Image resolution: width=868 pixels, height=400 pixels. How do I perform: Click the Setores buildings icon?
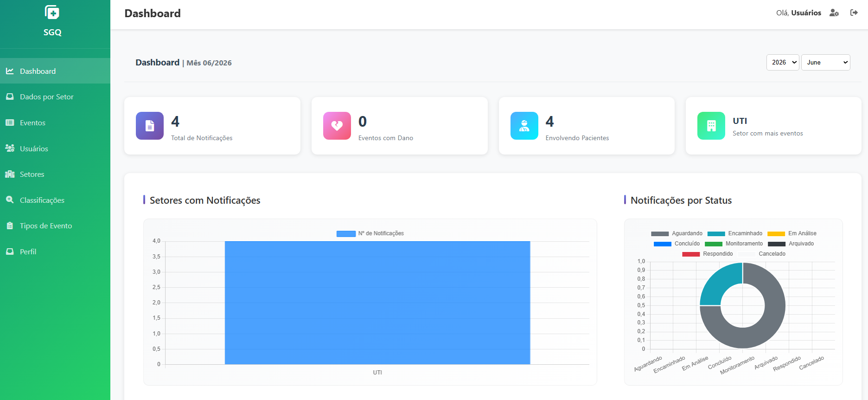(x=10, y=174)
